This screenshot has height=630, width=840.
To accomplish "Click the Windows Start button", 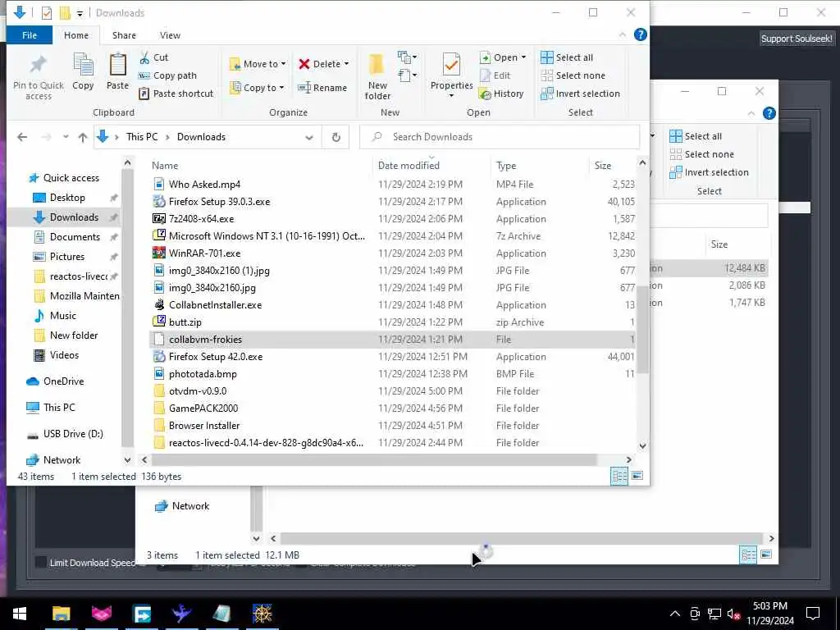I will pyautogui.click(x=20, y=614).
